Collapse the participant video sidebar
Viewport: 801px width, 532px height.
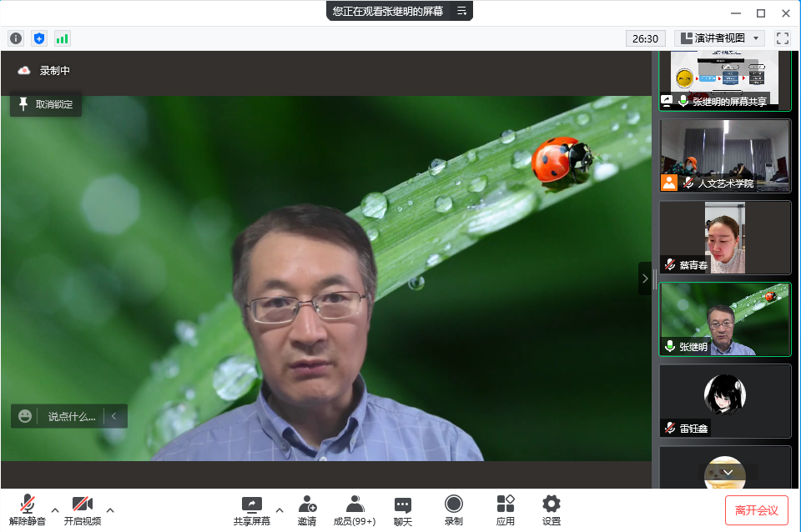pyautogui.click(x=644, y=279)
